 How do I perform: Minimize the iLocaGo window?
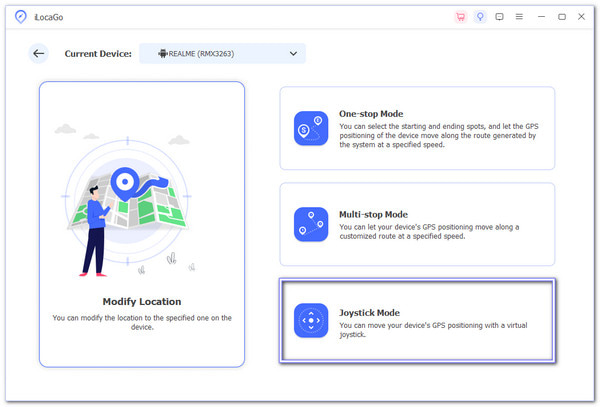coord(541,17)
